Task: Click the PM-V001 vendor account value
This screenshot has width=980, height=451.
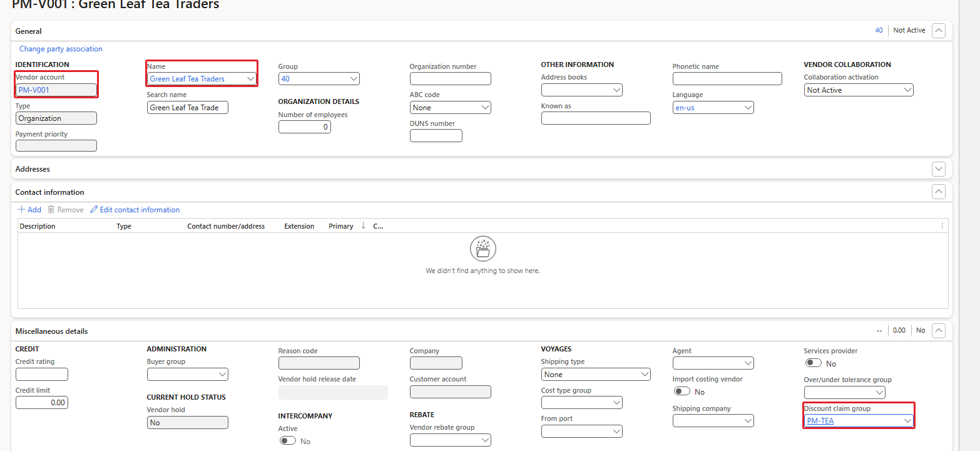Action: 34,90
